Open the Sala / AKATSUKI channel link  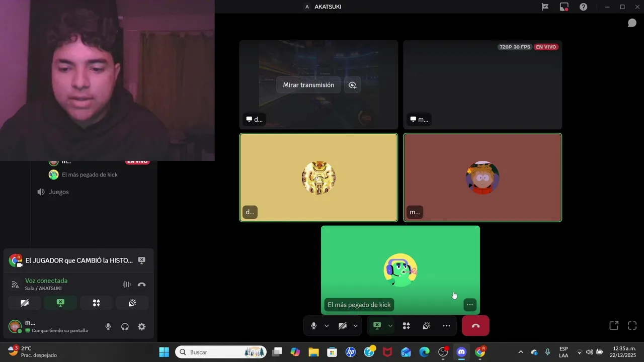tap(43, 288)
